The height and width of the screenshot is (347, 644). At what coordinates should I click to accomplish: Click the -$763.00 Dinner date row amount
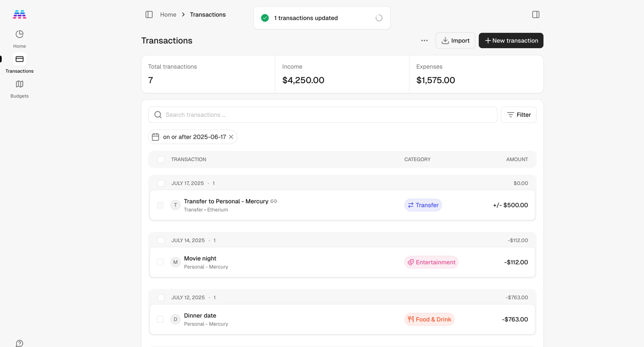coord(515,319)
